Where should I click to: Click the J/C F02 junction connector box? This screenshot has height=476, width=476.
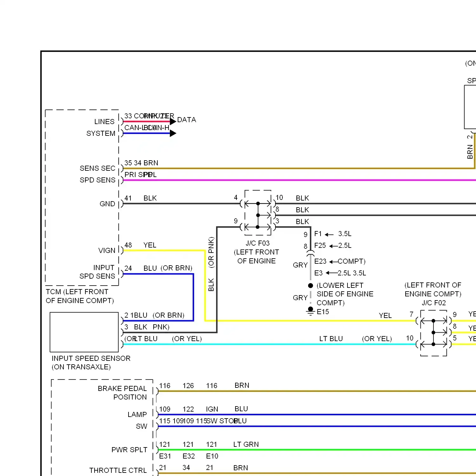point(433,333)
